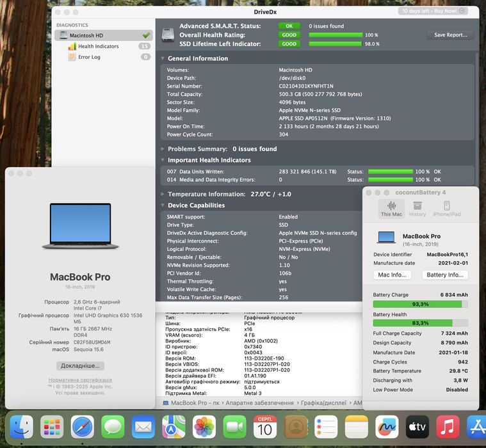Open Music from the Dock
Viewport: 486px width, 448px height.
point(448,427)
